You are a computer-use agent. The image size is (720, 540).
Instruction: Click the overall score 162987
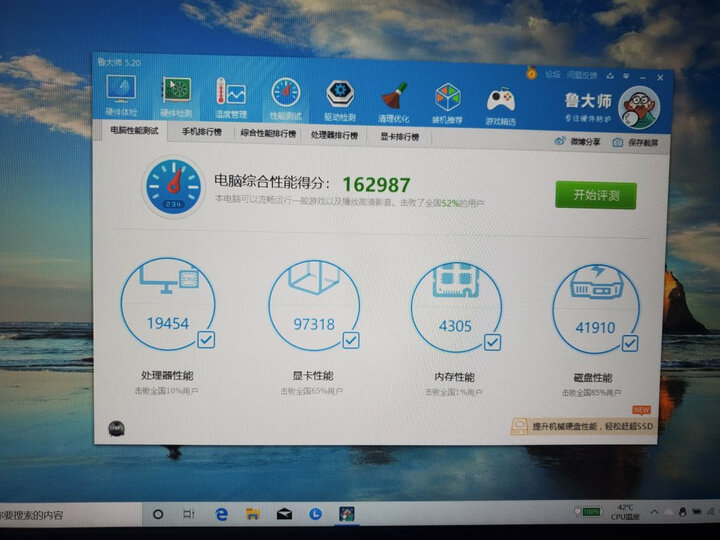[376, 185]
